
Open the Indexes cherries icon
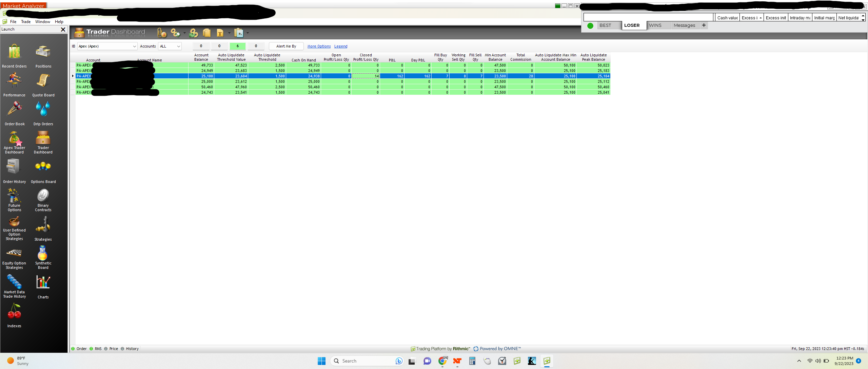[x=14, y=316]
